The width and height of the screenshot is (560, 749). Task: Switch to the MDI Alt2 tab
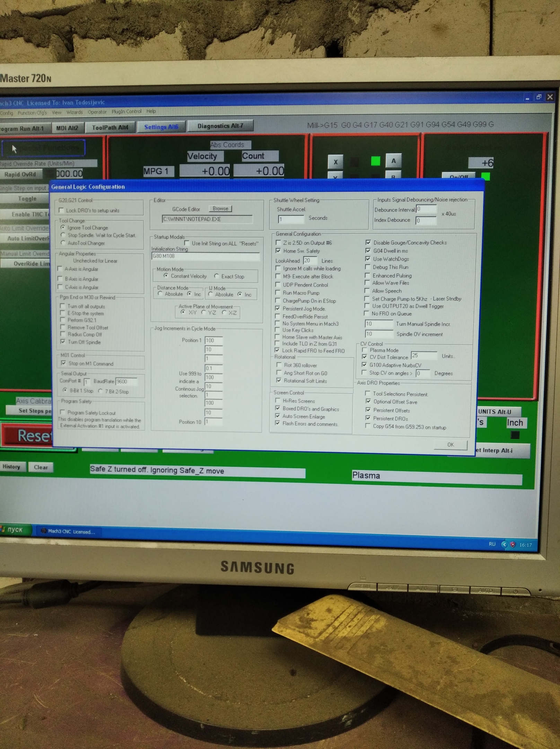coord(67,128)
